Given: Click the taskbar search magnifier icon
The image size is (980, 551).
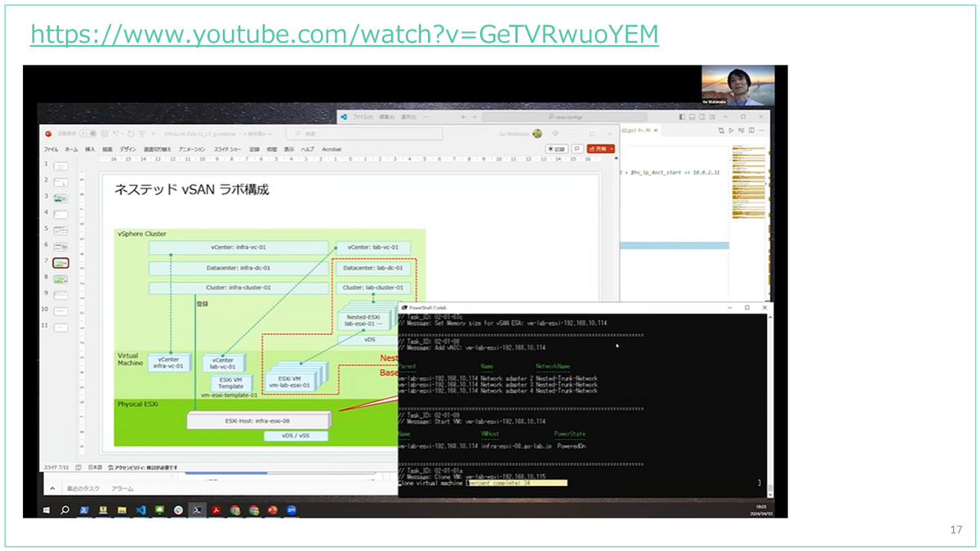Looking at the screenshot, I should click(65, 510).
